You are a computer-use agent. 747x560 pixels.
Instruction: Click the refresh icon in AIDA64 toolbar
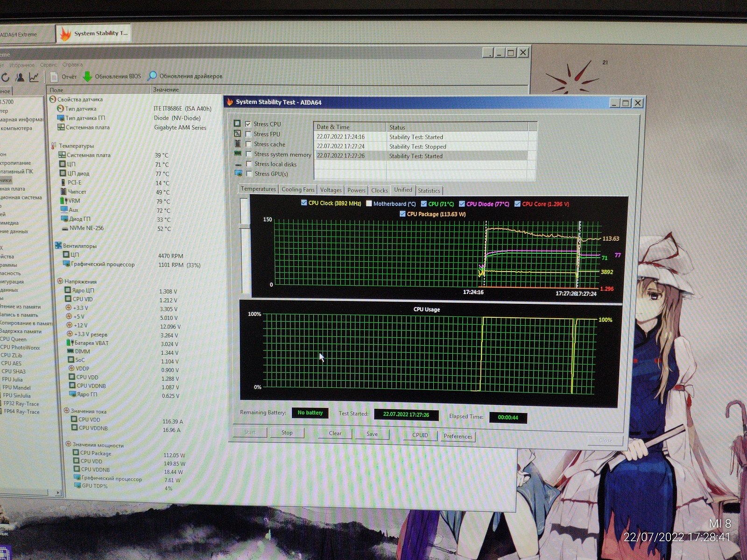(x=6, y=77)
